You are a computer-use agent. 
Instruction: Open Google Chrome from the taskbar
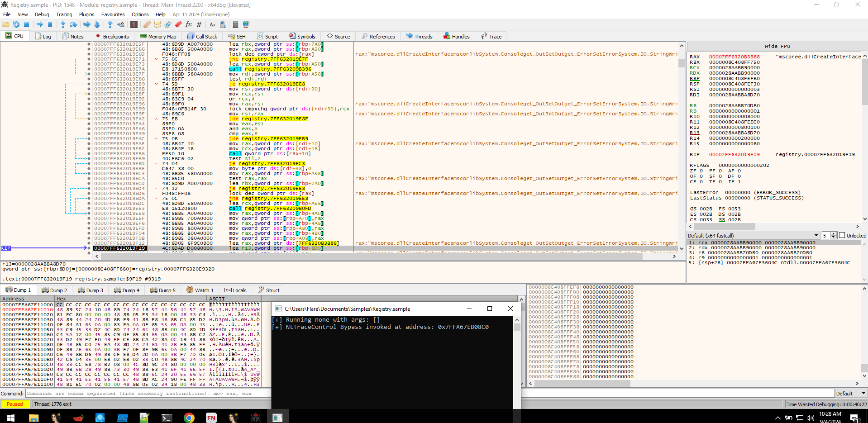(x=189, y=418)
